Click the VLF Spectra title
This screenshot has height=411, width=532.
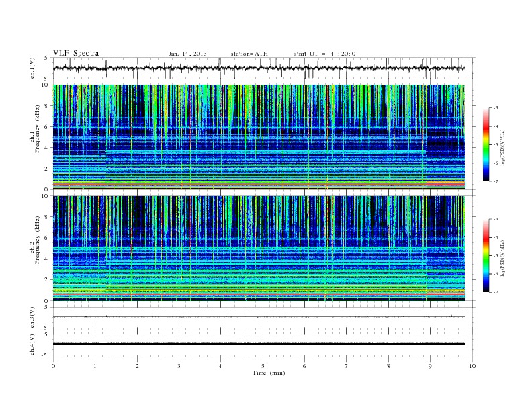point(76,53)
